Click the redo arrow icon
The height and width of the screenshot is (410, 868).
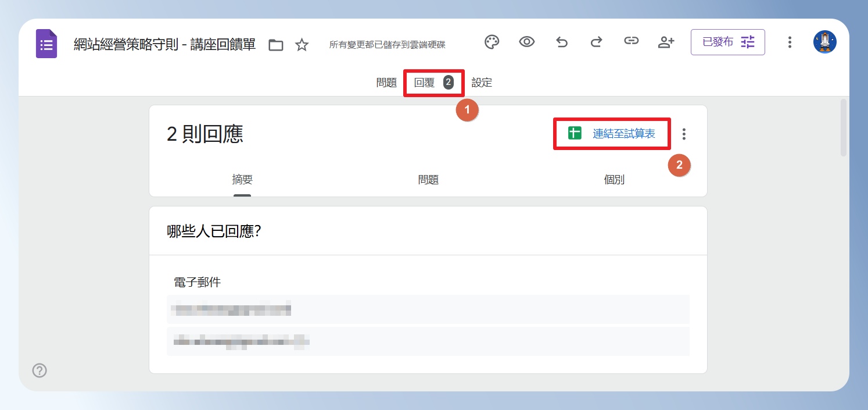coord(597,42)
